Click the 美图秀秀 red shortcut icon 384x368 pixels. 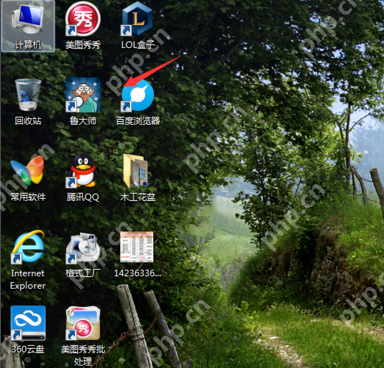pyautogui.click(x=83, y=19)
